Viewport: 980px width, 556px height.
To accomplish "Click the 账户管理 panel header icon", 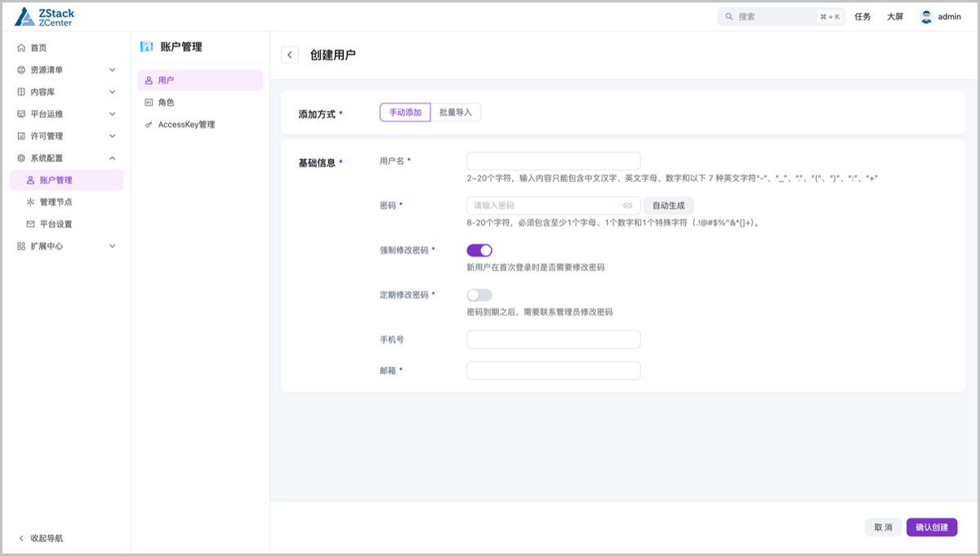I will pos(147,47).
